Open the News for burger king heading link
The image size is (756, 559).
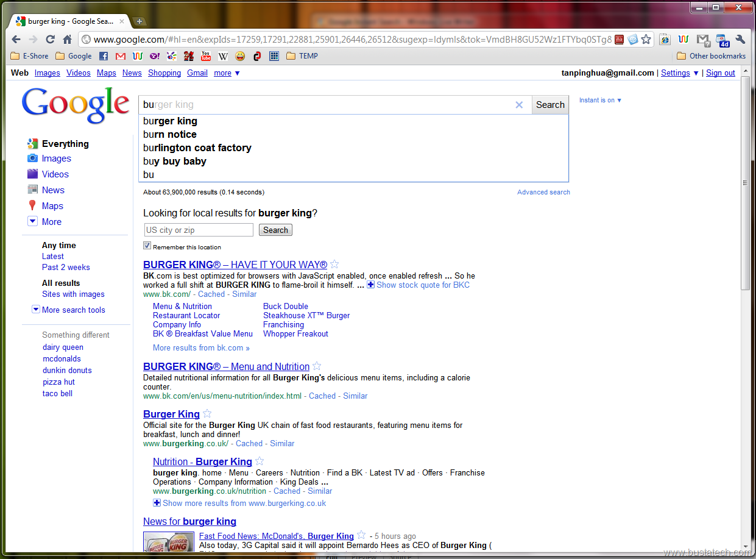click(x=189, y=522)
